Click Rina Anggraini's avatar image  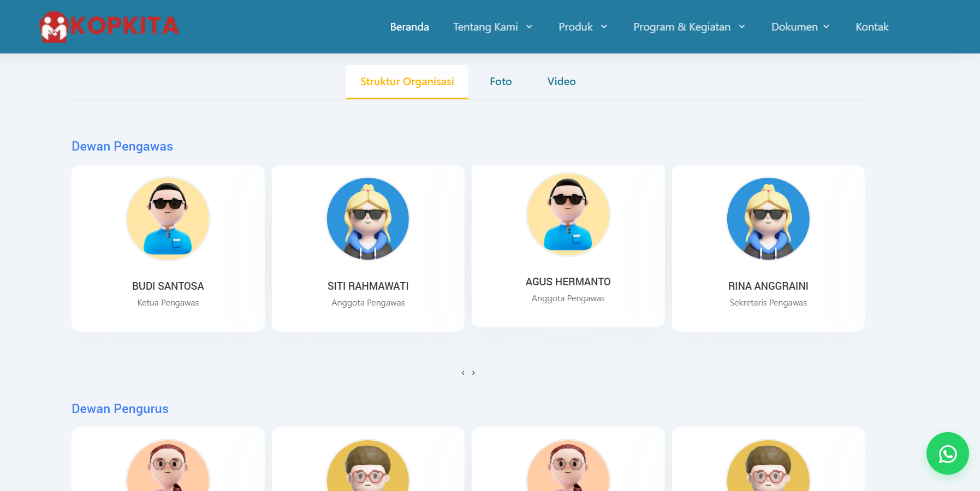point(768,218)
